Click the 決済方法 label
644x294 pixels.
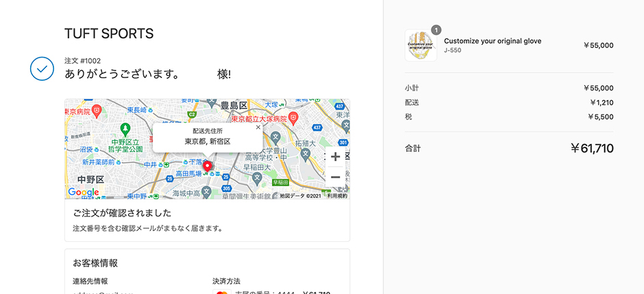pyautogui.click(x=226, y=281)
